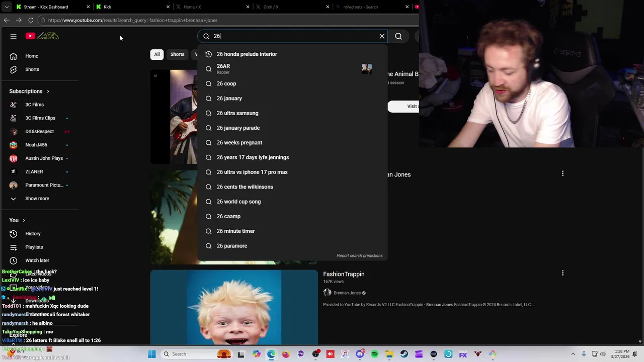Viewport: 644px width, 362px height.
Task: Go forward with the browser forward arrow
Action: tap(19, 20)
